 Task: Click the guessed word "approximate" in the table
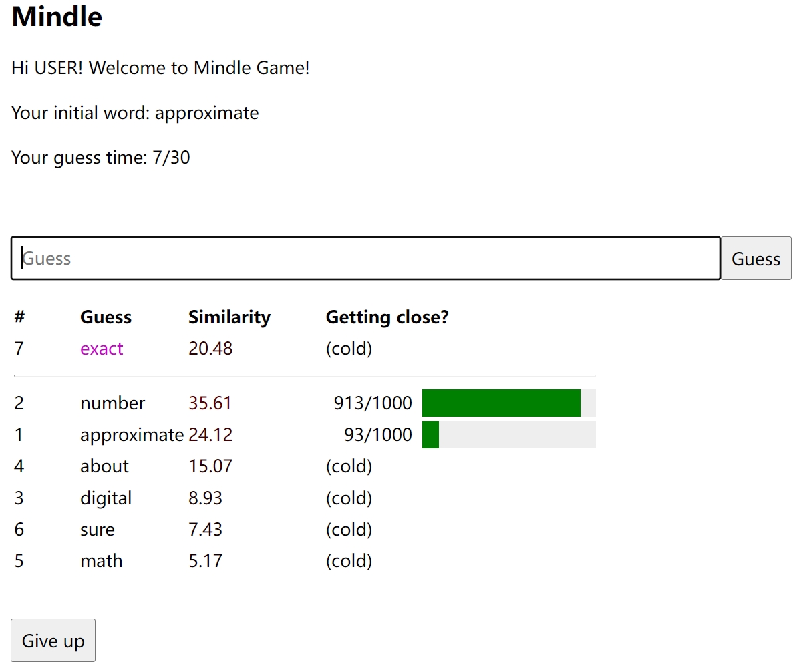tap(132, 435)
